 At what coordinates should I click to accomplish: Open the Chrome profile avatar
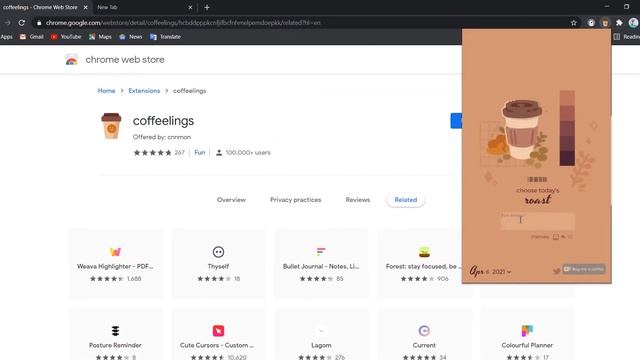coord(633,23)
